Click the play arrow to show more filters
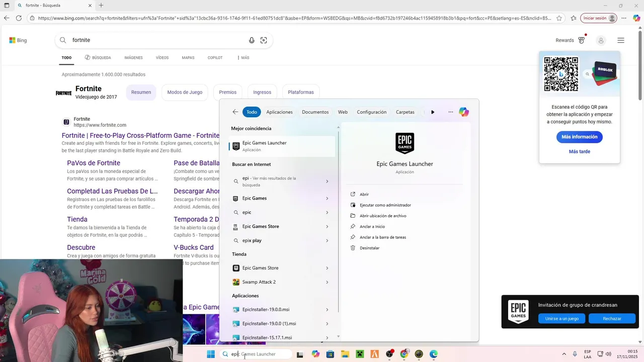This screenshot has height=362, width=644. tap(433, 112)
